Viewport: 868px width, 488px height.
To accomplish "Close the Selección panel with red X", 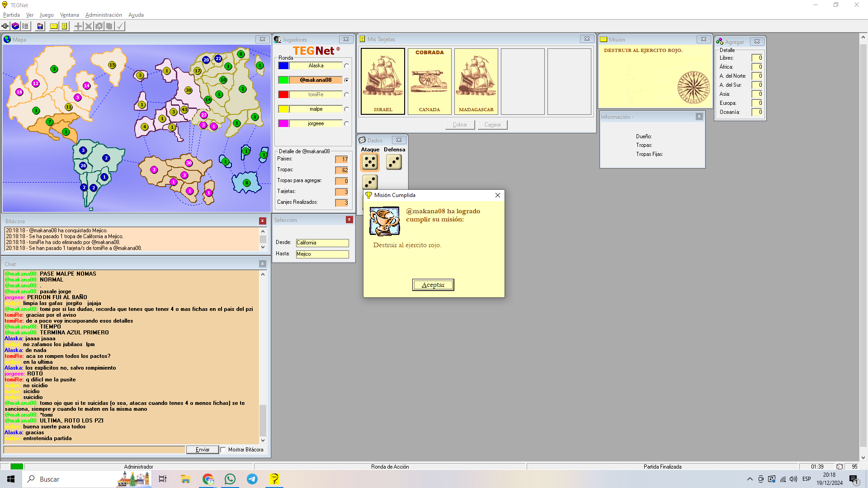I will pos(349,220).
